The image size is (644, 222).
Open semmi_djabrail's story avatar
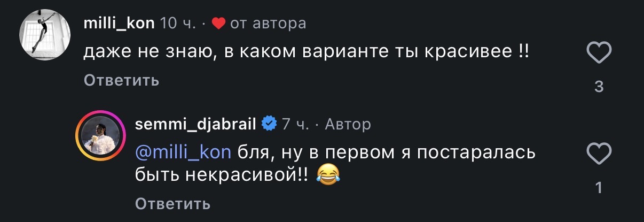coord(99,135)
